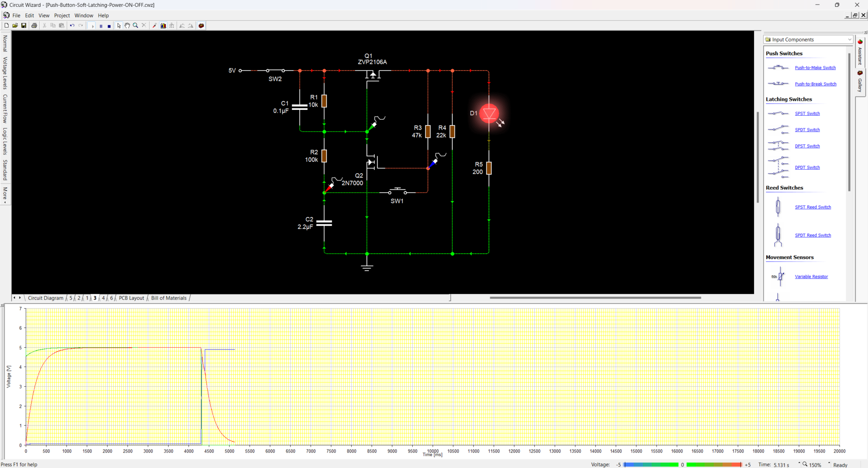
Task: Start the circuit simulation
Action: point(92,25)
